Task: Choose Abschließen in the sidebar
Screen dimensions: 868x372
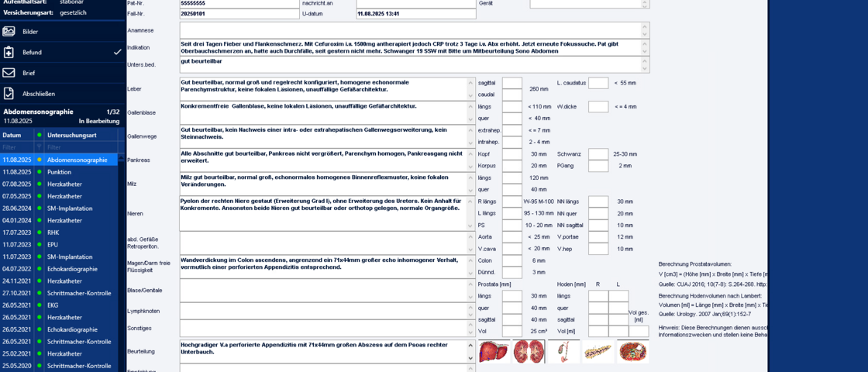Action: click(x=63, y=94)
